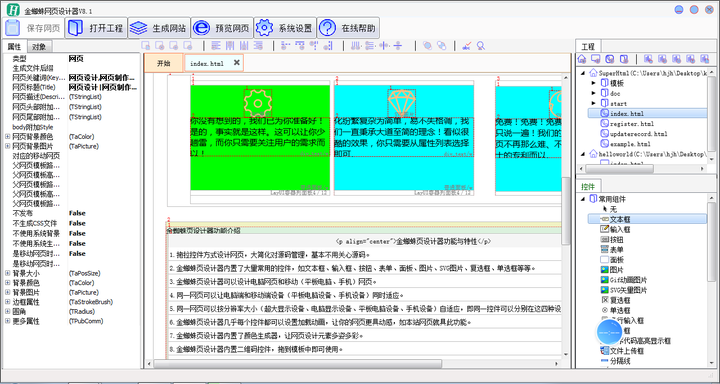Expand the 更多属性 property

[7, 321]
